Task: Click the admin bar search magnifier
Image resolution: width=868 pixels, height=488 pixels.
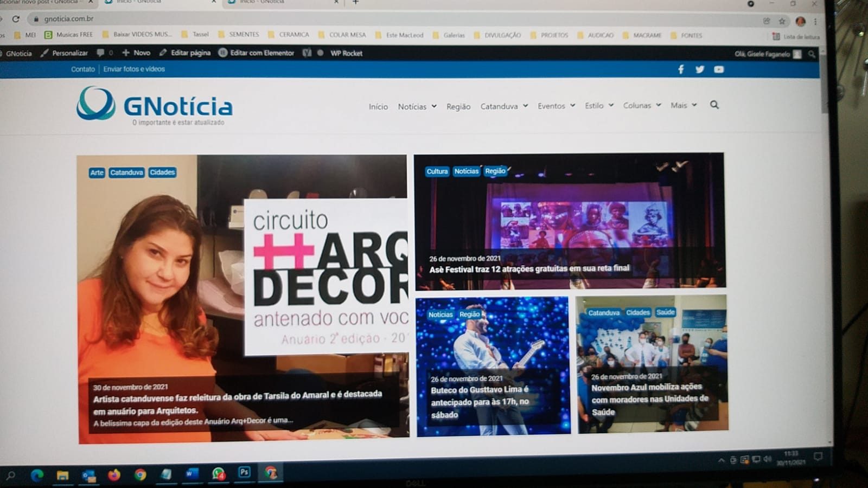Action: pyautogui.click(x=812, y=54)
